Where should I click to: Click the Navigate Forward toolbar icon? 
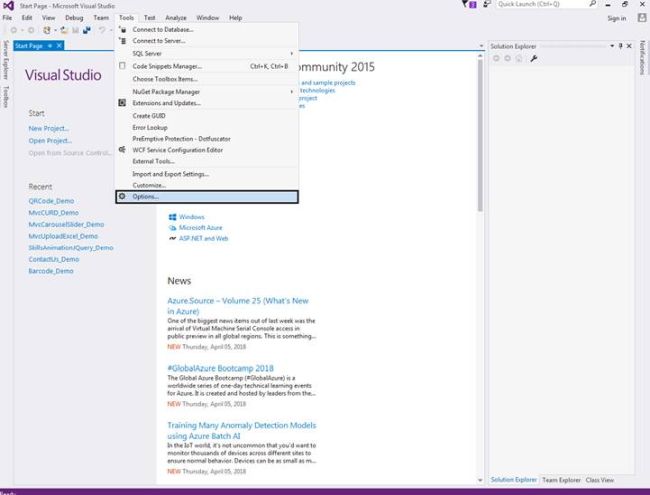(31, 30)
